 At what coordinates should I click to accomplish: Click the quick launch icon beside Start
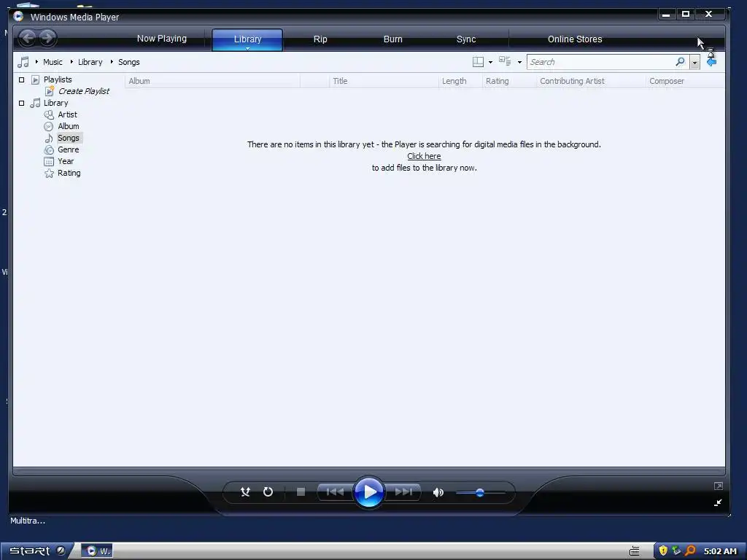61,551
